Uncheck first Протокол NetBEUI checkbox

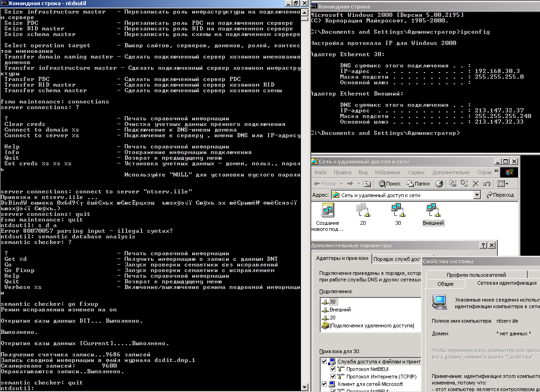(333, 369)
